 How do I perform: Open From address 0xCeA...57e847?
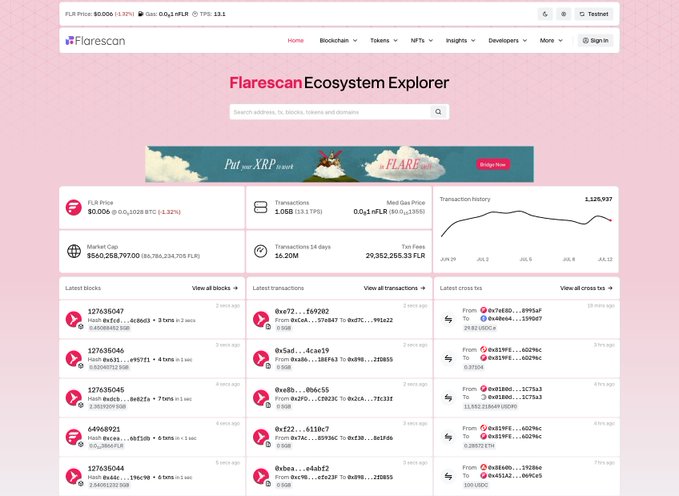pos(314,320)
